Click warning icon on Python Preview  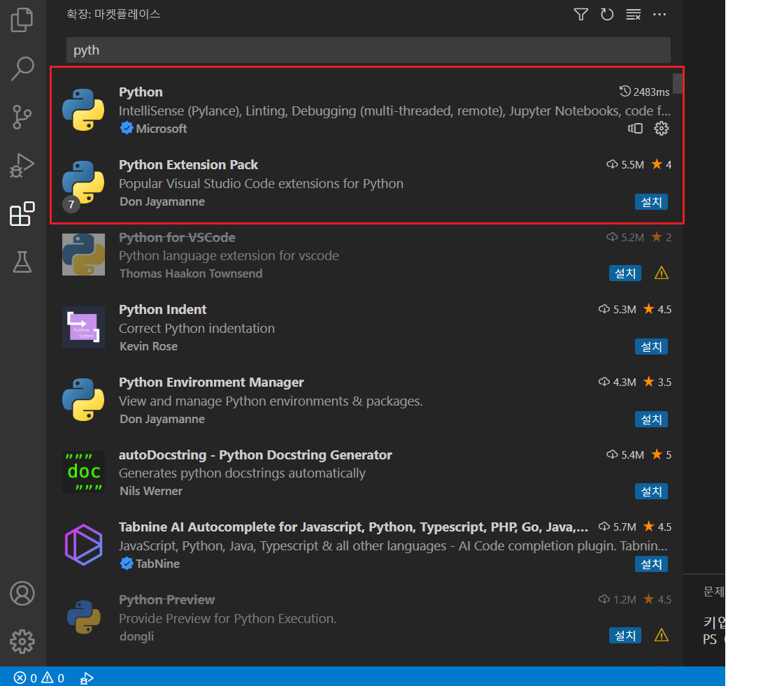[x=661, y=636]
